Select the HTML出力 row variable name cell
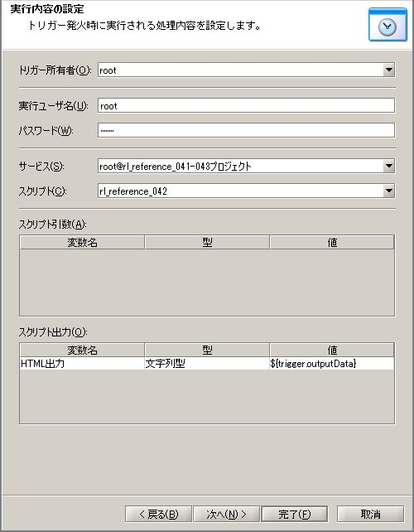The image size is (414, 532). [x=82, y=364]
